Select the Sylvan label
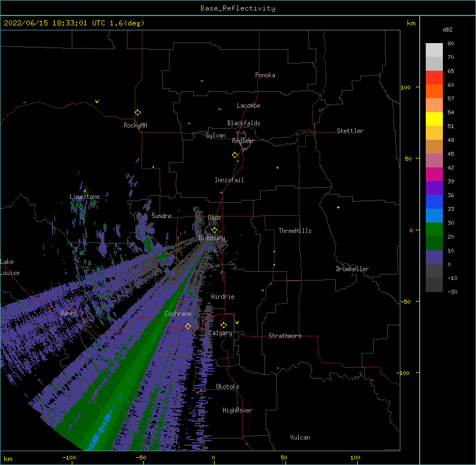Screen dimensions: 476x465 (215, 135)
